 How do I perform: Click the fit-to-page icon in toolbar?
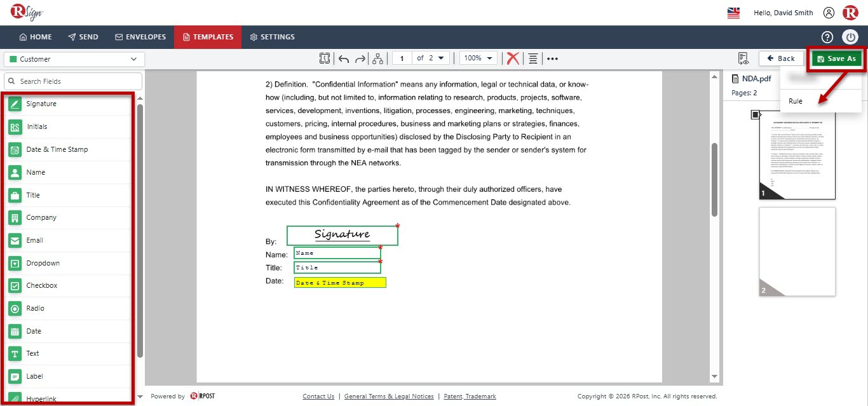pos(325,58)
